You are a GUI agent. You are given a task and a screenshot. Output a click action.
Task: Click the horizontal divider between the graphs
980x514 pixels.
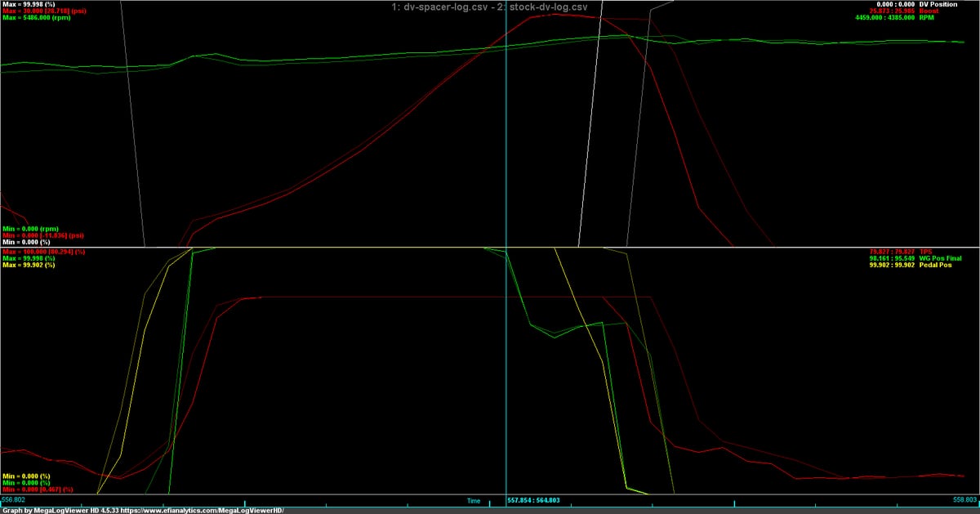point(490,247)
